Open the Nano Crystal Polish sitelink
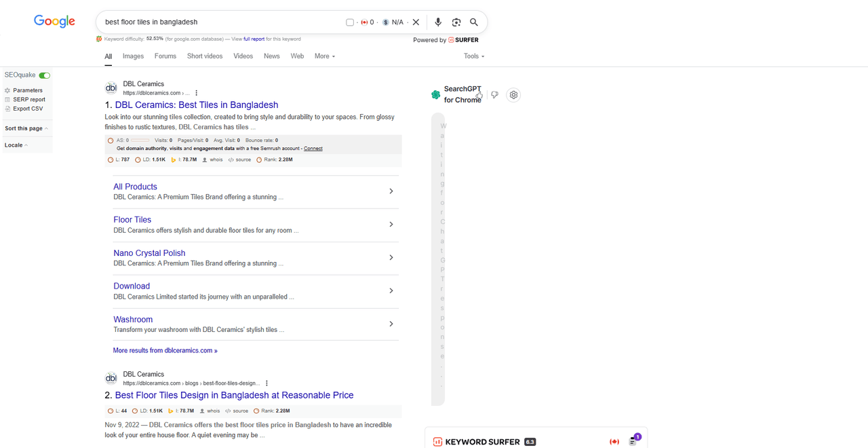This screenshot has width=868, height=448. pyautogui.click(x=149, y=253)
